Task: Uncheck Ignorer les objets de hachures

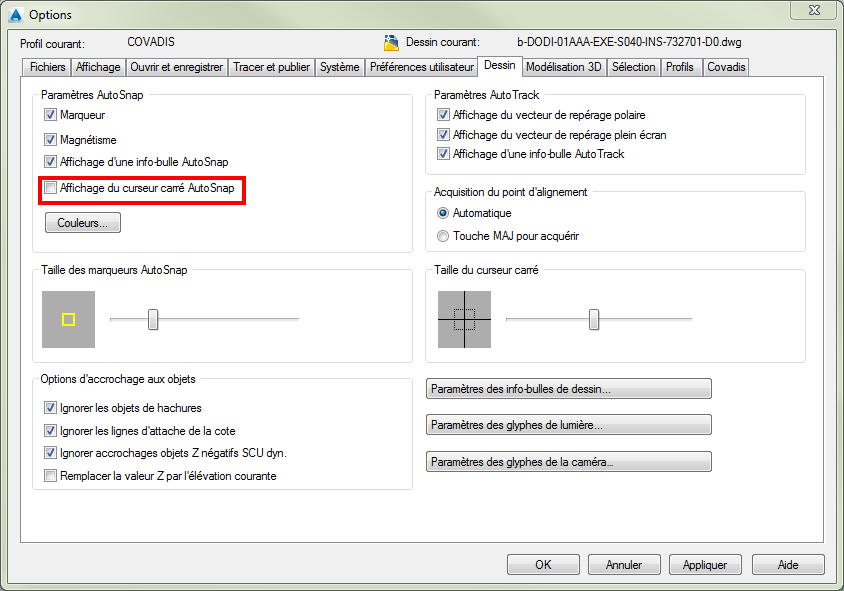Action: coord(50,408)
